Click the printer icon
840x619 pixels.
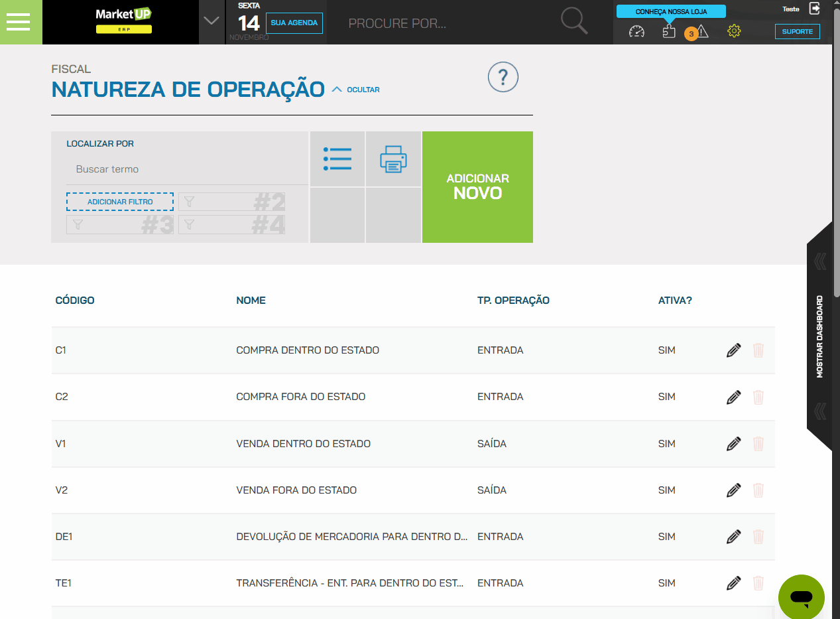click(x=393, y=159)
